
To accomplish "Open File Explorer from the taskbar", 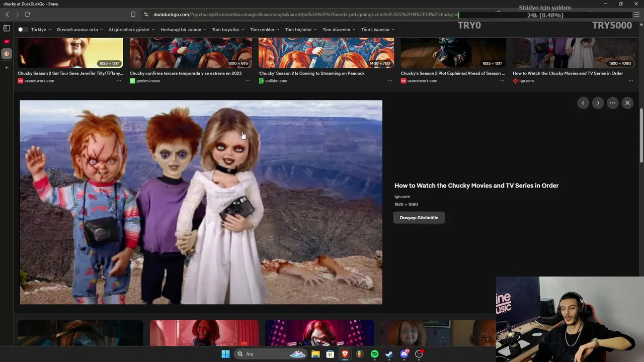I will 315,354.
